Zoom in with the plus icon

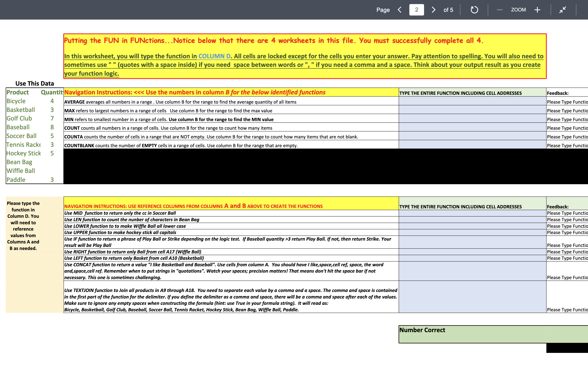click(x=537, y=10)
